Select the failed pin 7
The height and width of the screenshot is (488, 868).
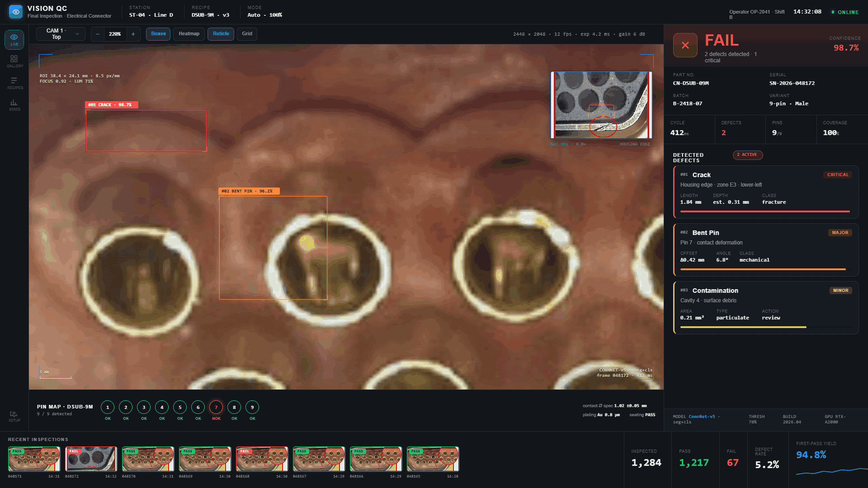(x=216, y=407)
